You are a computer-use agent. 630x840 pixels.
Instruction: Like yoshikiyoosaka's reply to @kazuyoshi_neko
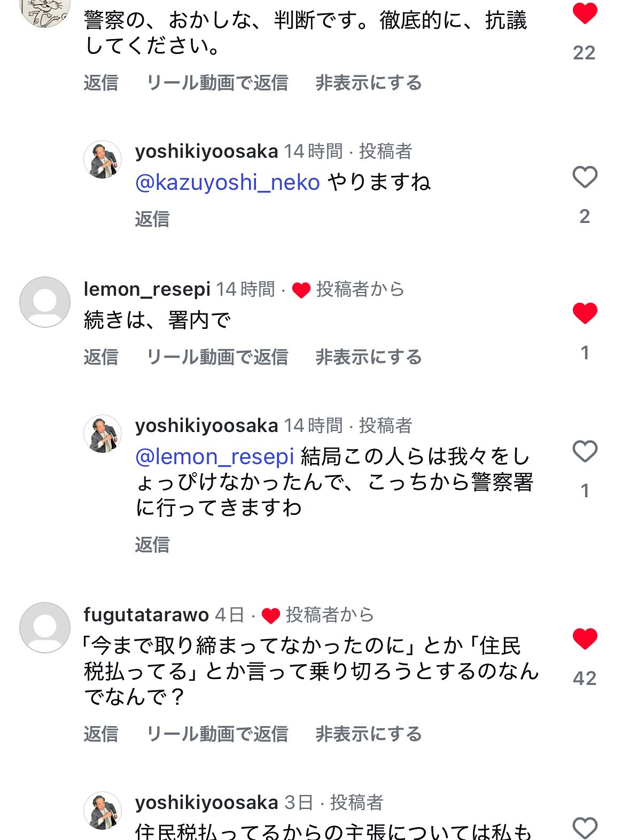585,177
